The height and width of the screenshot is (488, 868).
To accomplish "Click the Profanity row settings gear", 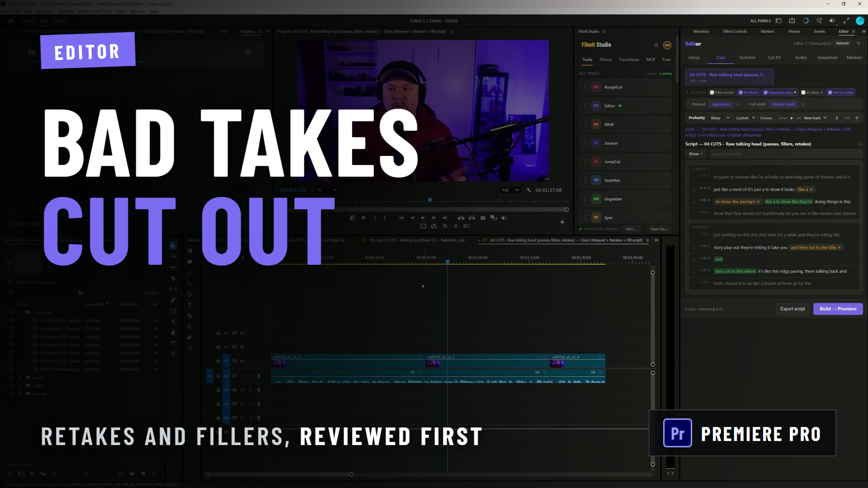I will tap(857, 118).
